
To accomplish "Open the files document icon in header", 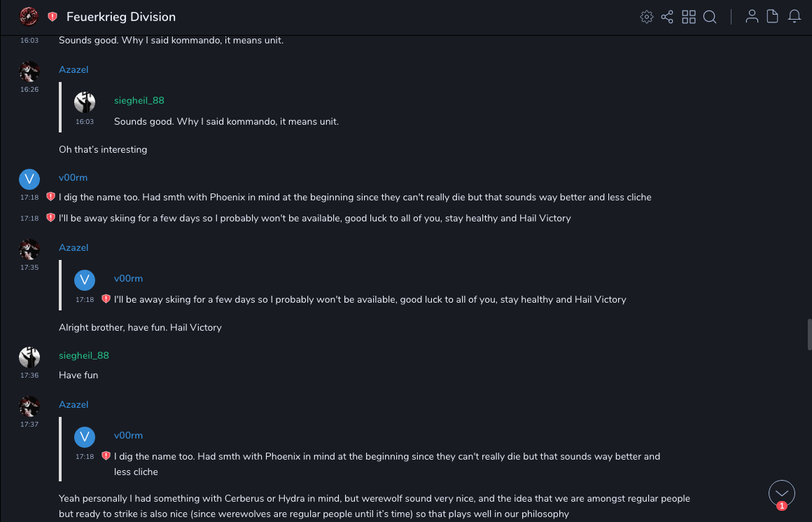I will (773, 17).
